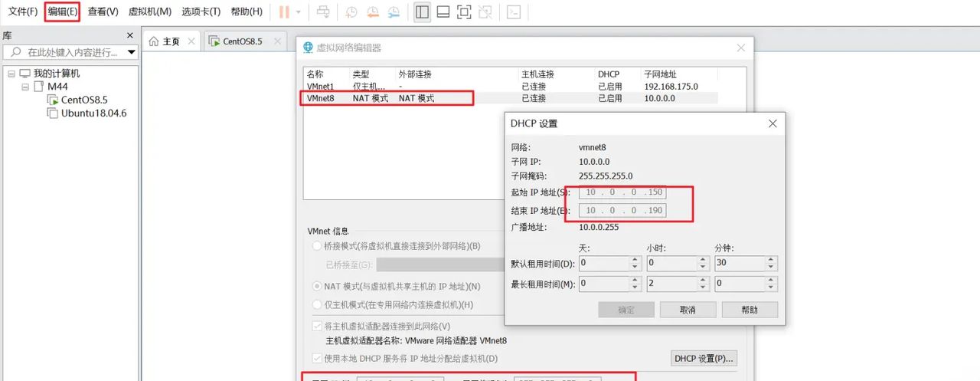Click the magnifier icon in library search

[16, 52]
